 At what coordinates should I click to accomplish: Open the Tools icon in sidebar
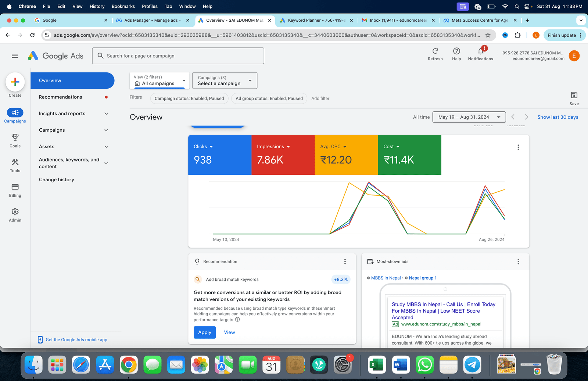(15, 162)
